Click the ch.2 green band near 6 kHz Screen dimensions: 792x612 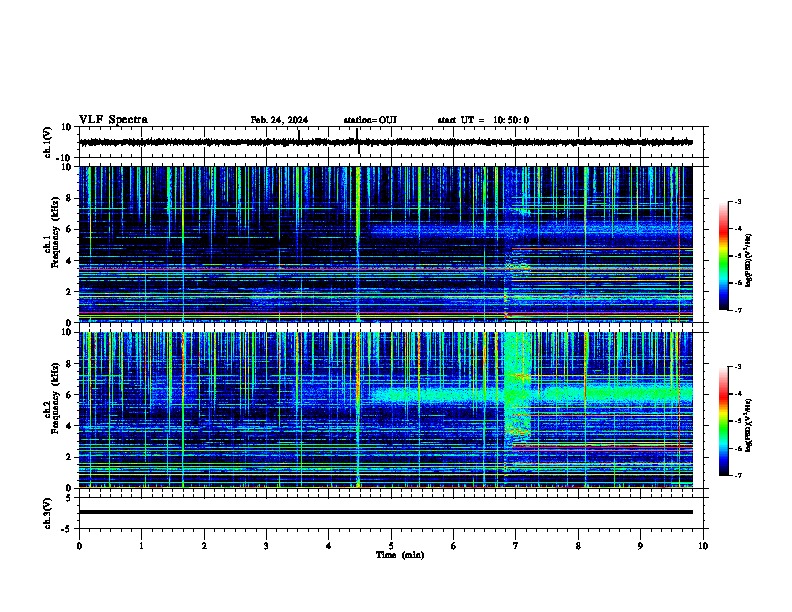point(530,394)
